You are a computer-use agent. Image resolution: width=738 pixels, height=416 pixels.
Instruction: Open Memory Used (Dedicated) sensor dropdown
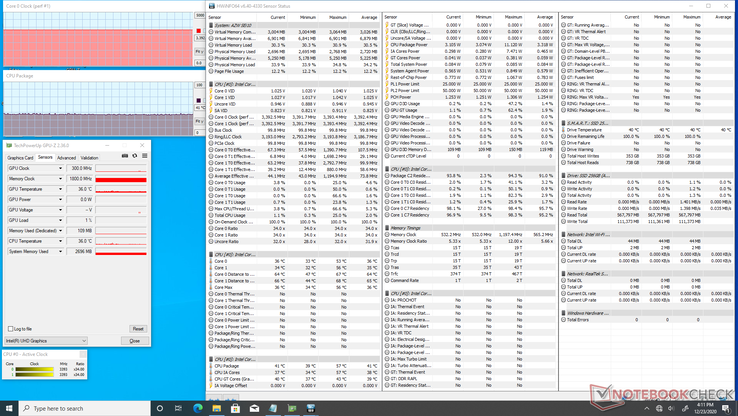click(x=60, y=231)
